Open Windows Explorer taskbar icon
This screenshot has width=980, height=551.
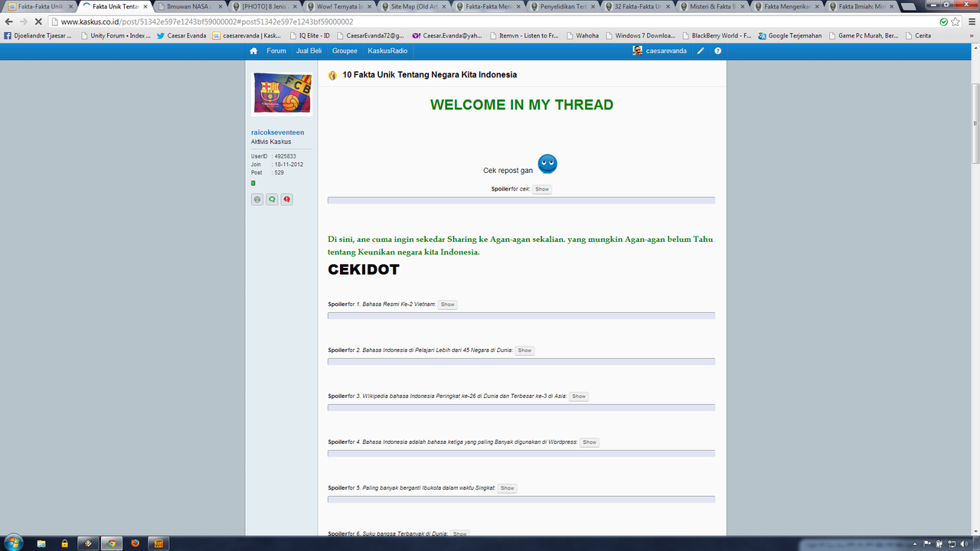point(41,543)
